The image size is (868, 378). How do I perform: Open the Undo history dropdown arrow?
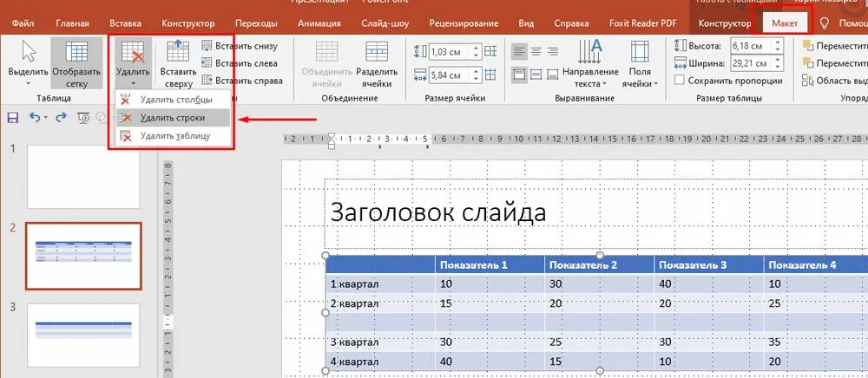[x=46, y=117]
